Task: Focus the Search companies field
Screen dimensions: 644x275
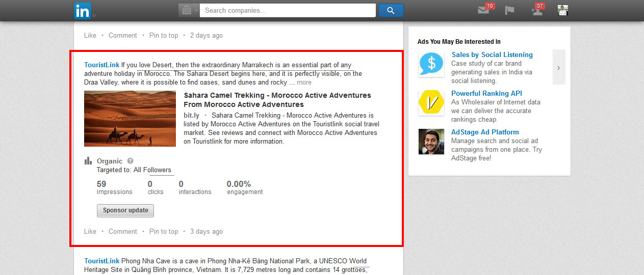Action: [288, 10]
